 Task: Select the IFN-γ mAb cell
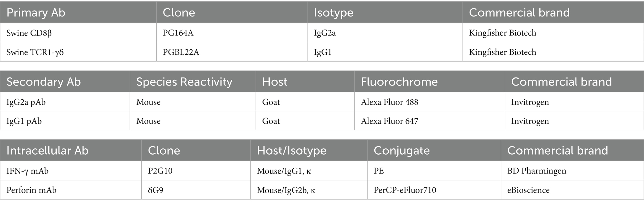coord(27,171)
